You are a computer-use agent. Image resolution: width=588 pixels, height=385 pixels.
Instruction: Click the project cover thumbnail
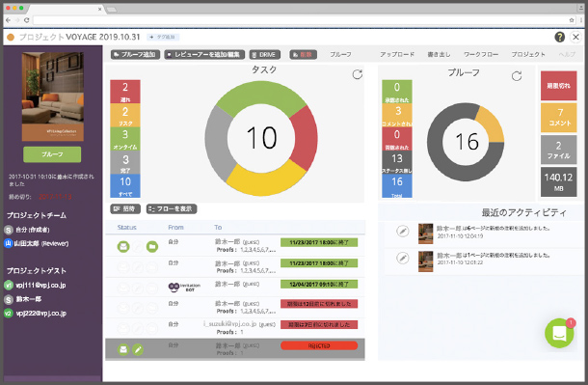click(52, 96)
